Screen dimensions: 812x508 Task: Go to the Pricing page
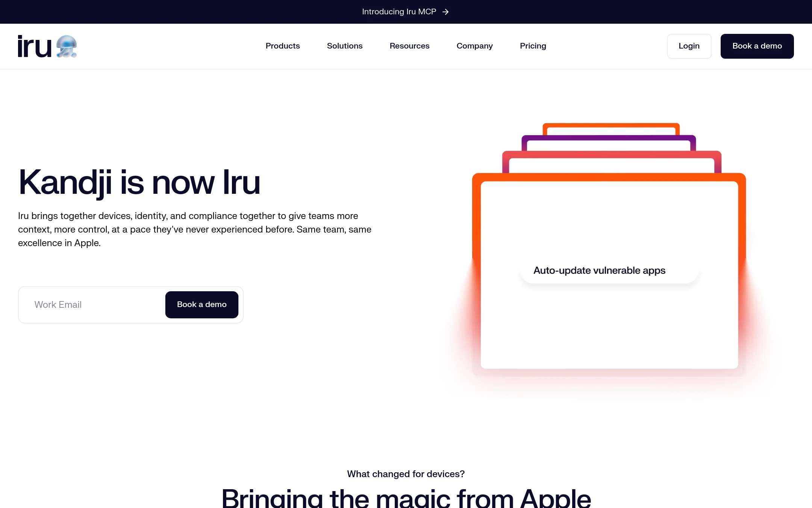533,46
